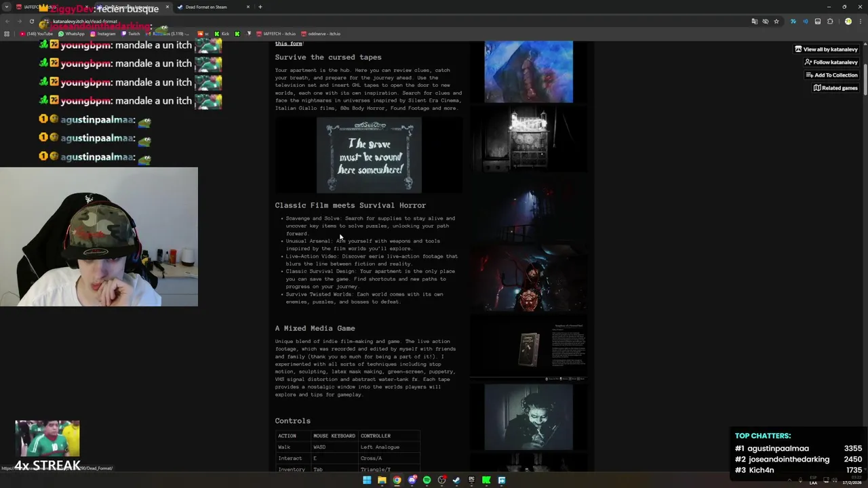
Task: Open the book inventory screenshot thumbnail
Action: click(x=528, y=349)
